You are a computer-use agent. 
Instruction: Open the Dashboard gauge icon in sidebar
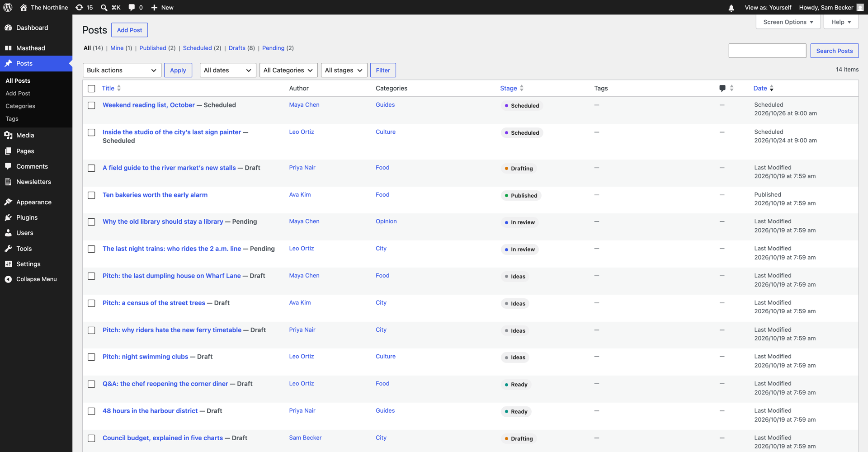click(x=8, y=28)
